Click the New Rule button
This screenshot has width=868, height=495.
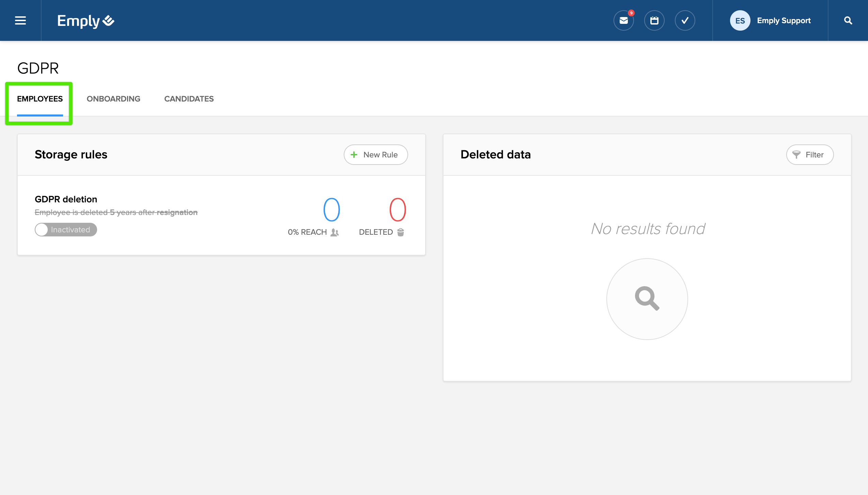click(375, 155)
